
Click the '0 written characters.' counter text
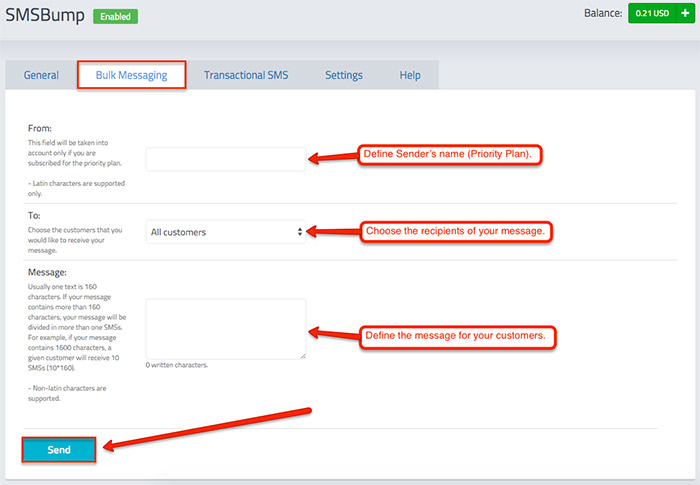(x=177, y=365)
